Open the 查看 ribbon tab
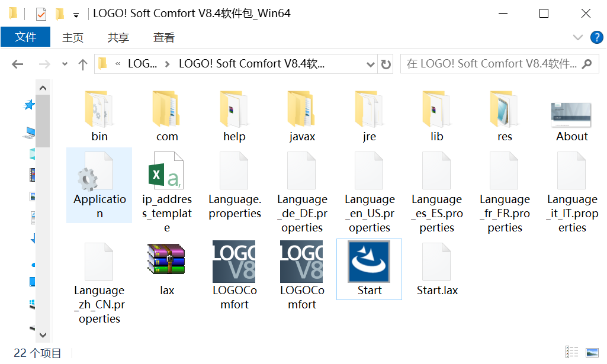Viewport: 607px width, 364px height. click(164, 37)
